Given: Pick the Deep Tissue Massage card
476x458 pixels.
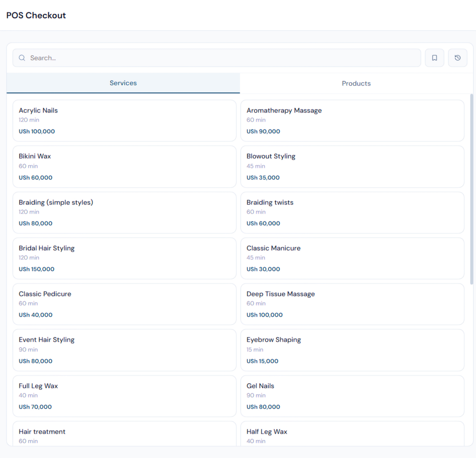Looking at the screenshot, I should click(352, 304).
